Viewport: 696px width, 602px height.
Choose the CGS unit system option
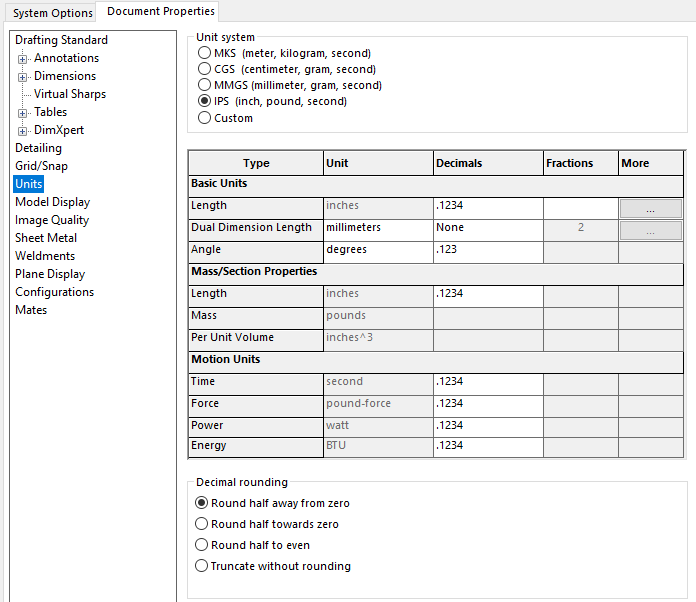click(x=205, y=69)
